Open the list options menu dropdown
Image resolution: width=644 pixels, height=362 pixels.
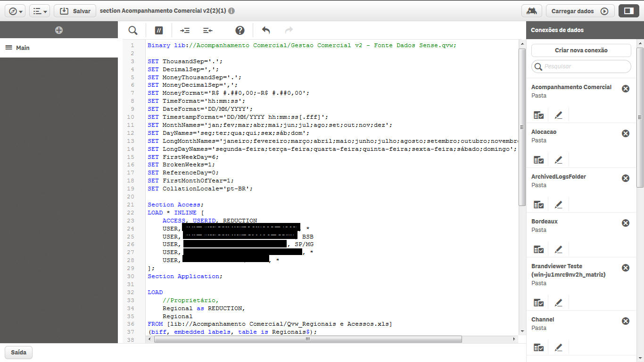click(40, 11)
